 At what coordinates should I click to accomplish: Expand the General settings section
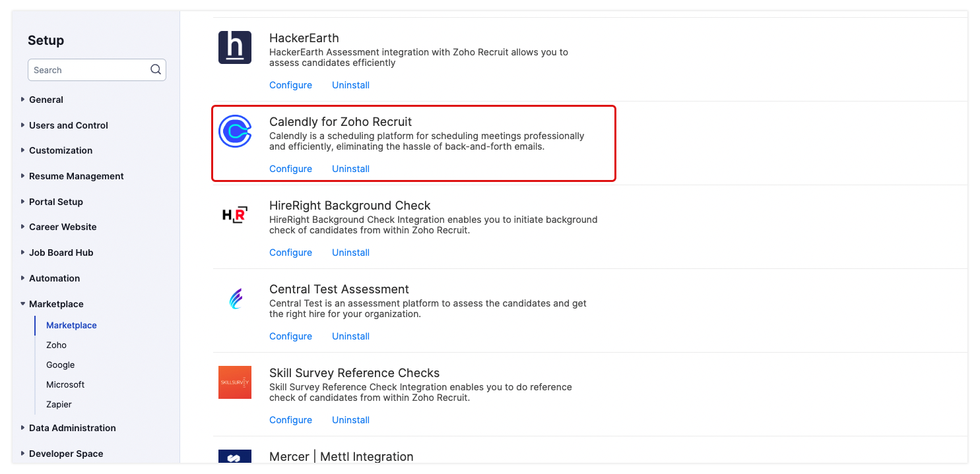(46, 100)
